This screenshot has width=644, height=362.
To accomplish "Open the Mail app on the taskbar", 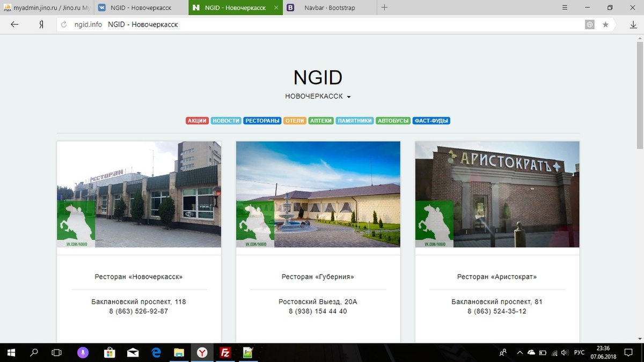I will (x=133, y=352).
